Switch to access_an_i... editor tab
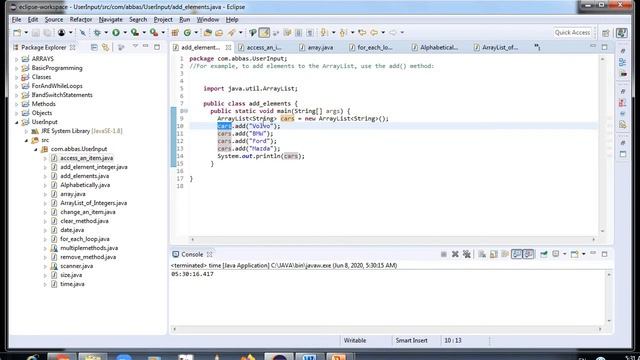Viewport: 640px width, 360px height. (264, 48)
